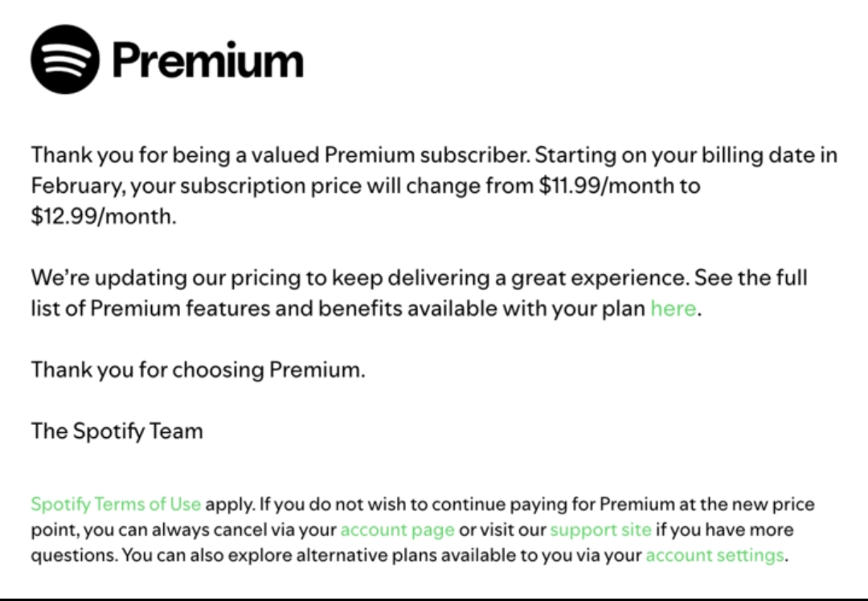Click the Spotify logo icon
Screen dimensions: 868x601
point(65,59)
